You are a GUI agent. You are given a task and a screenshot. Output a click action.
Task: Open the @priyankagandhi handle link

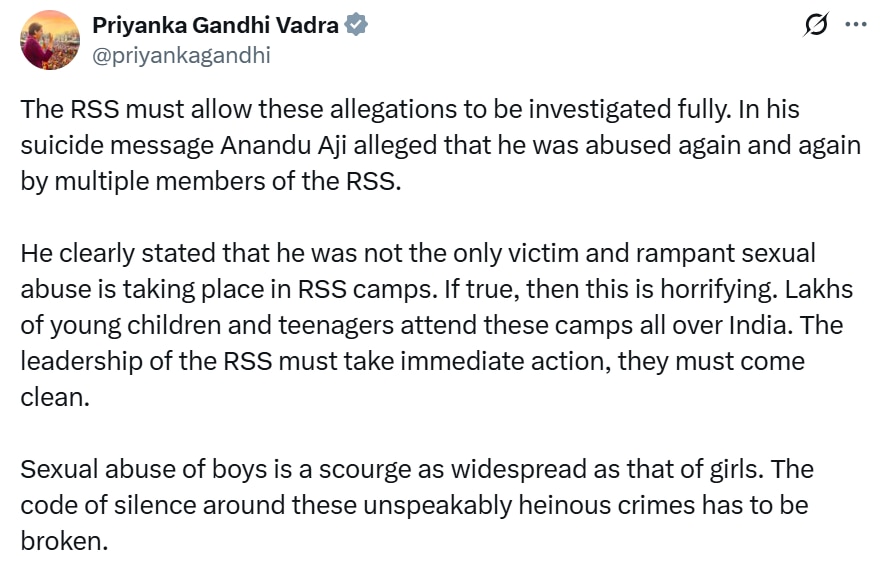pyautogui.click(x=181, y=55)
